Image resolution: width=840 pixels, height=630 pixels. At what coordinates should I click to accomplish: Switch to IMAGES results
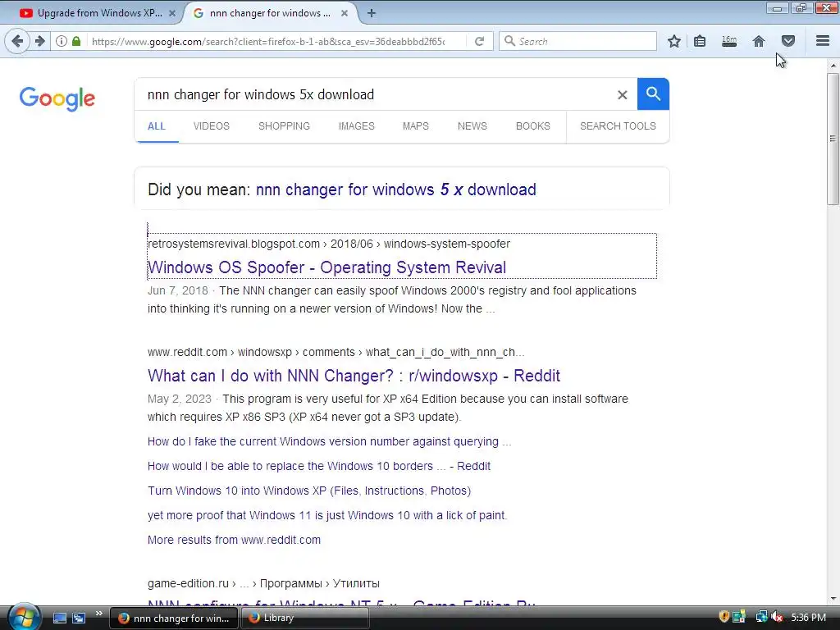[356, 126]
